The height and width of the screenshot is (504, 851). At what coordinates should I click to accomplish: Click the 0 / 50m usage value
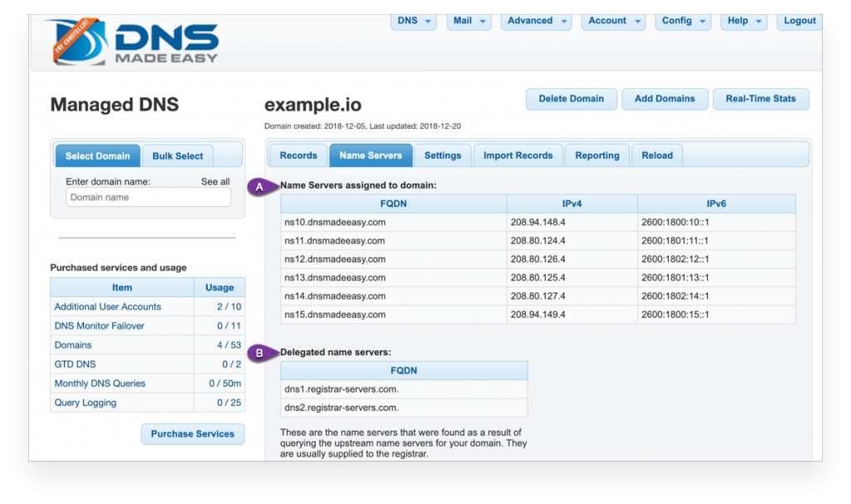pyautogui.click(x=225, y=383)
